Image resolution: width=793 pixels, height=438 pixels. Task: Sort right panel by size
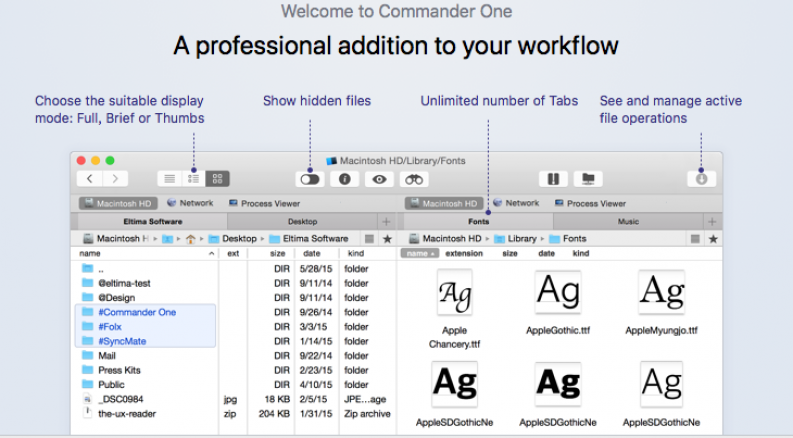[510, 253]
